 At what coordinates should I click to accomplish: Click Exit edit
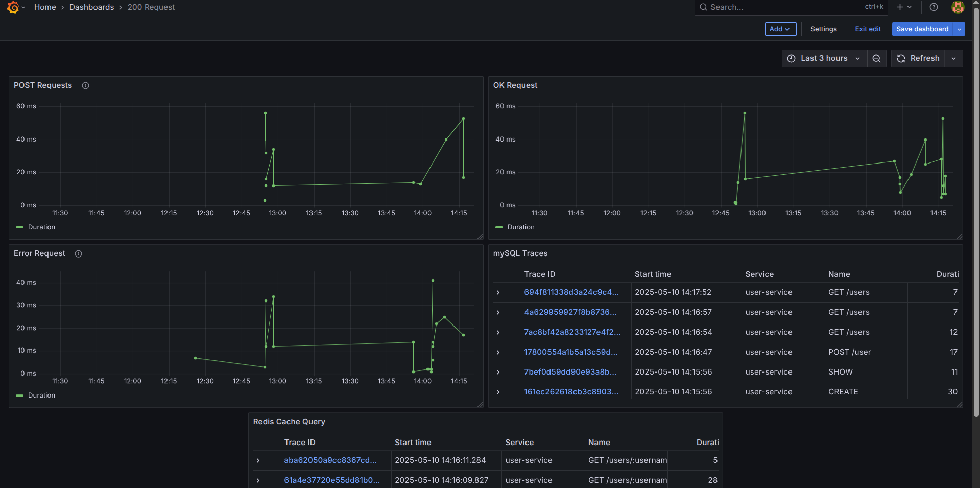point(868,29)
